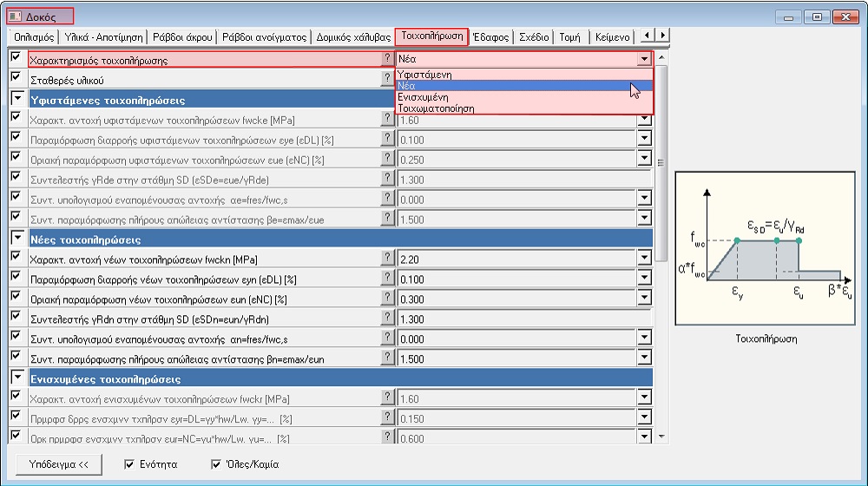Viewport: 868px width, 486px height.
Task: Collapse the Νέες τοιχοπληρώσεις section
Action: coord(16,238)
